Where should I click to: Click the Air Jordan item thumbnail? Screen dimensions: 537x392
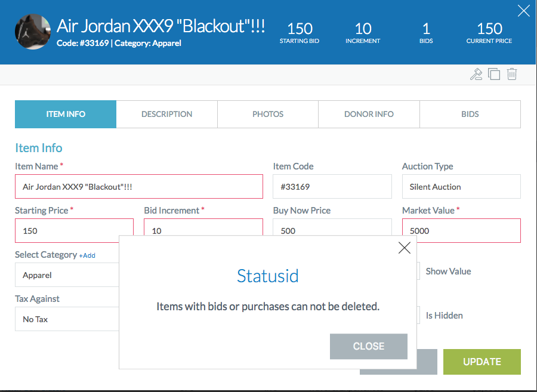33,32
